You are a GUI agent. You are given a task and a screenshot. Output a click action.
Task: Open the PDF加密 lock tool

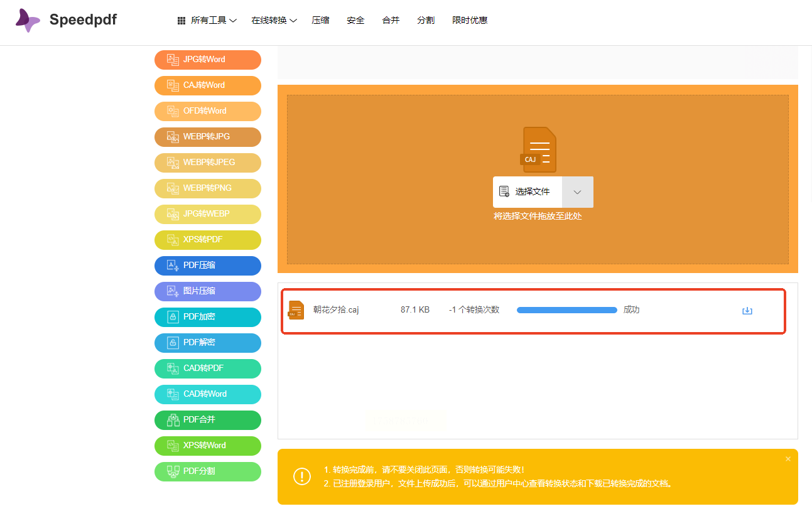coord(207,317)
